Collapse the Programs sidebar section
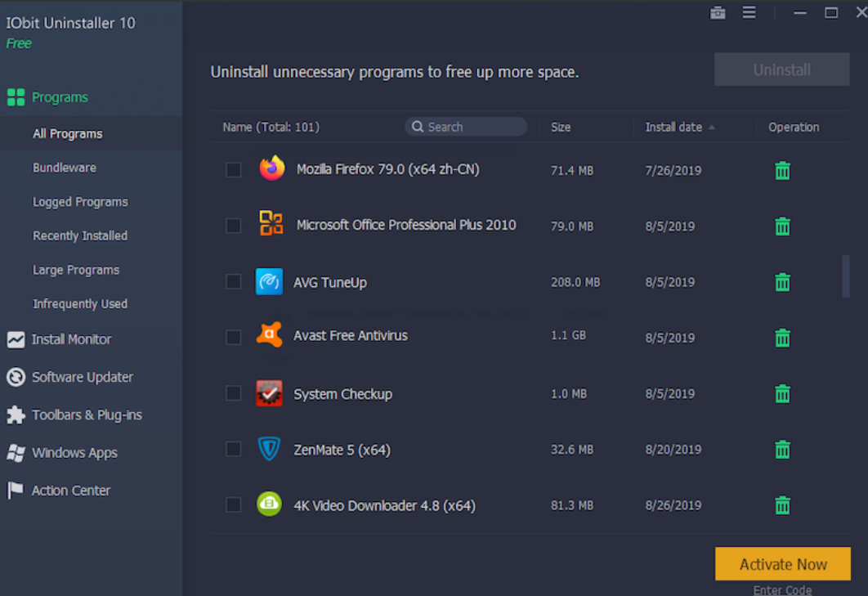Viewport: 868px width, 596px height. pyautogui.click(x=60, y=97)
